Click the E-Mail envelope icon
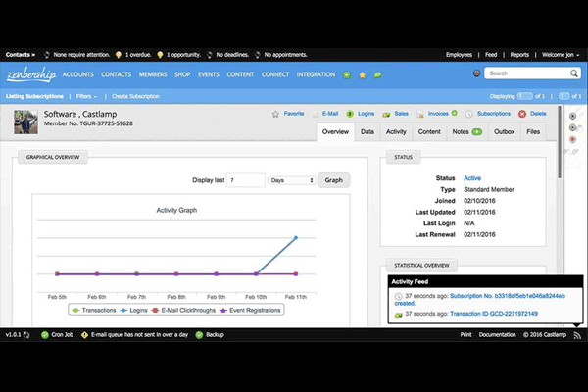 tap(314, 114)
